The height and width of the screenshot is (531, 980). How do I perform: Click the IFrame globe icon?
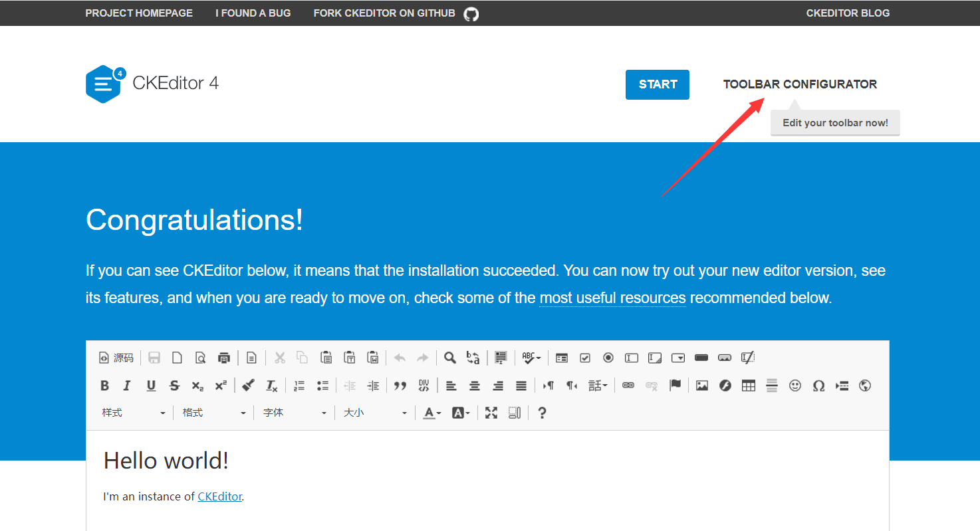tap(865, 385)
